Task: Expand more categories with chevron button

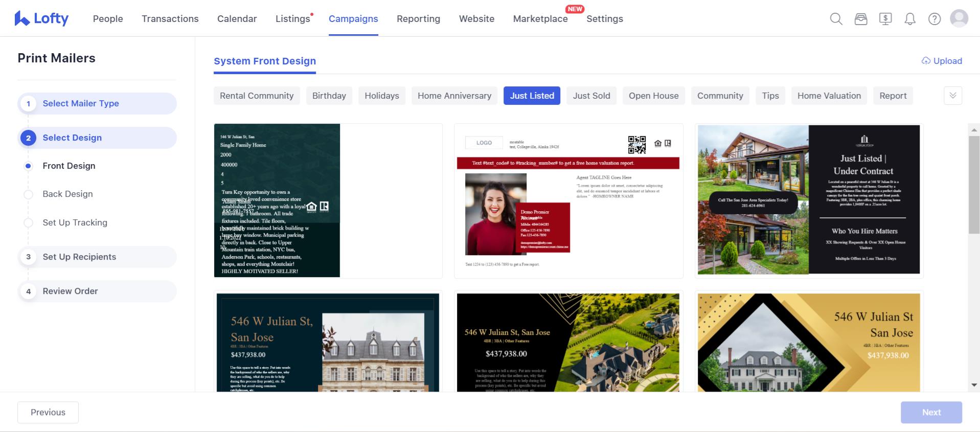Action: click(x=953, y=96)
